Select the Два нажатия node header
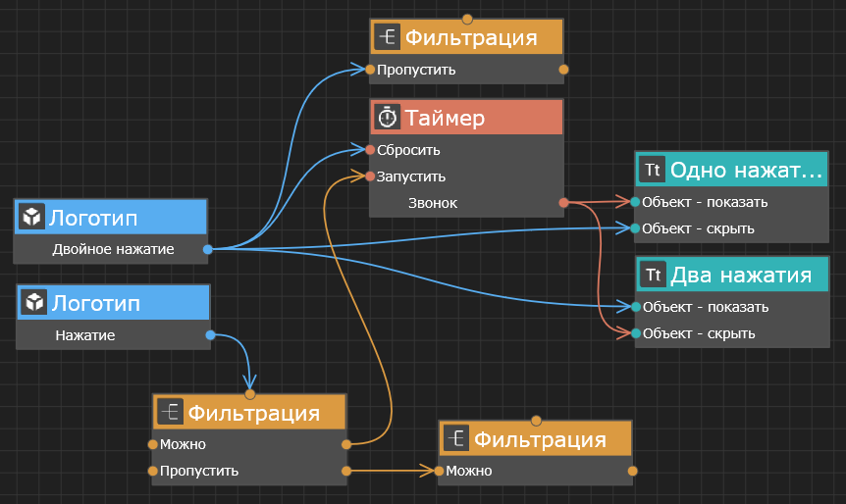This screenshot has height=504, width=846. click(740, 276)
